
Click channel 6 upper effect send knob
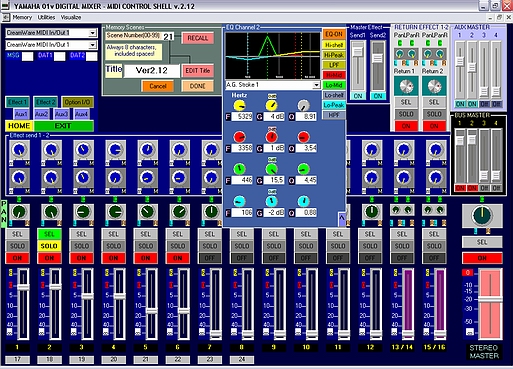[179, 150]
